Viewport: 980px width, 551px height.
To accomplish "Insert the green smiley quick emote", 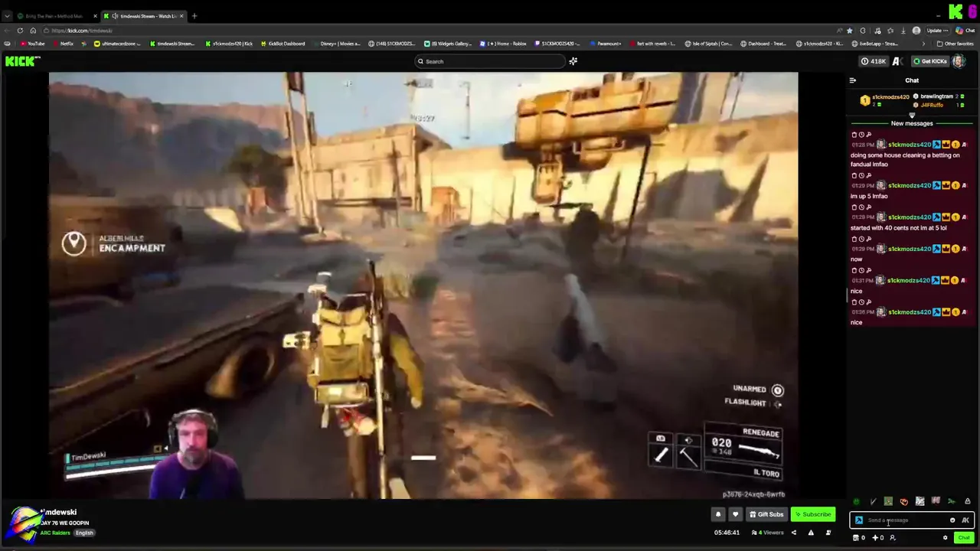I will [x=856, y=502].
